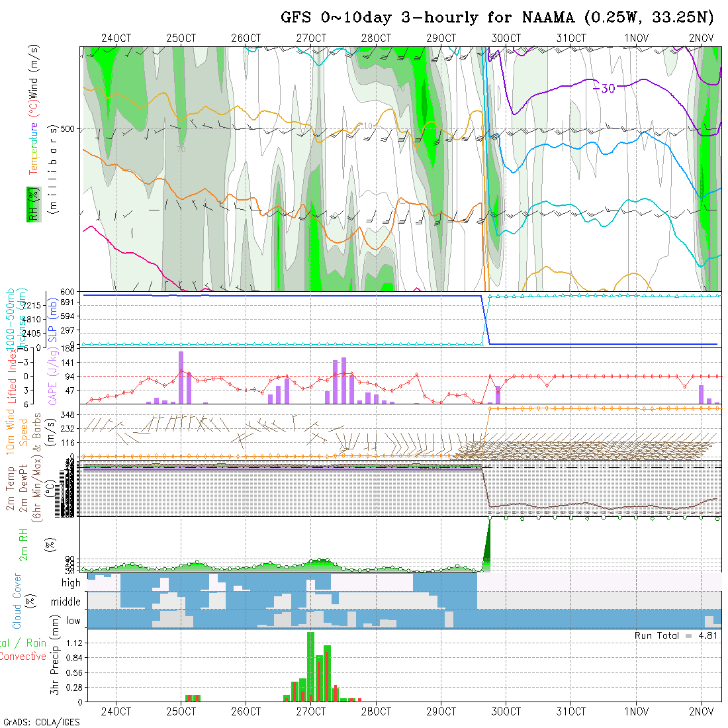The height and width of the screenshot is (728, 728).
Task: Click the purple -30 temperature contour label
Action: [604, 88]
